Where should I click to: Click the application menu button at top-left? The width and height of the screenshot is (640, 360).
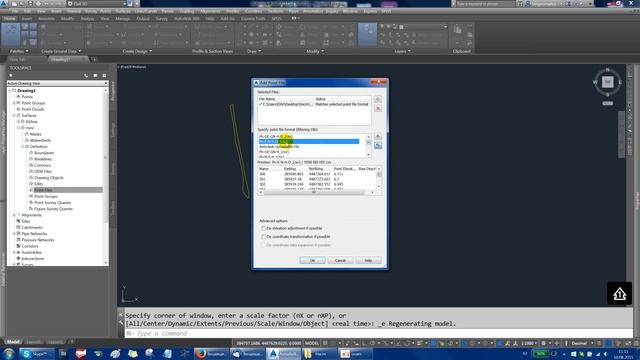[x=4, y=4]
